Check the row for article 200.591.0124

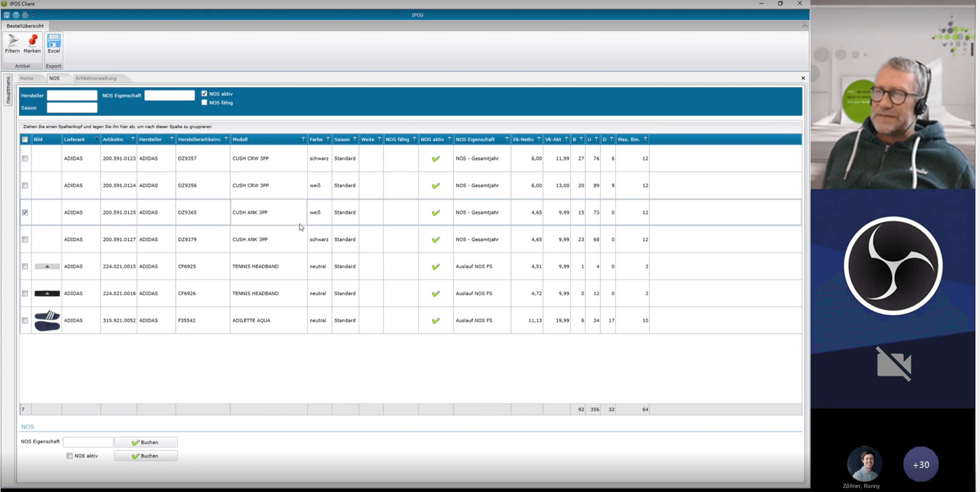(25, 186)
